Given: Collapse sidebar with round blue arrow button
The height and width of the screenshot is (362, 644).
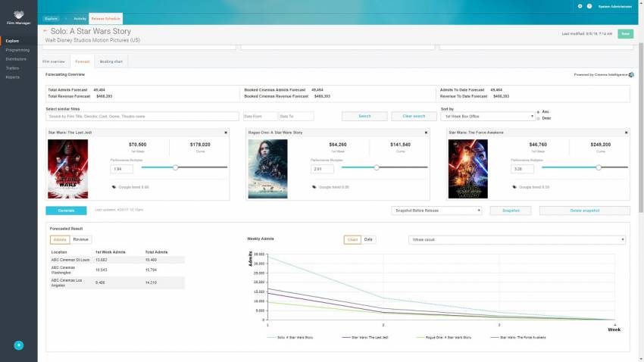Looking at the screenshot, I should [18, 345].
